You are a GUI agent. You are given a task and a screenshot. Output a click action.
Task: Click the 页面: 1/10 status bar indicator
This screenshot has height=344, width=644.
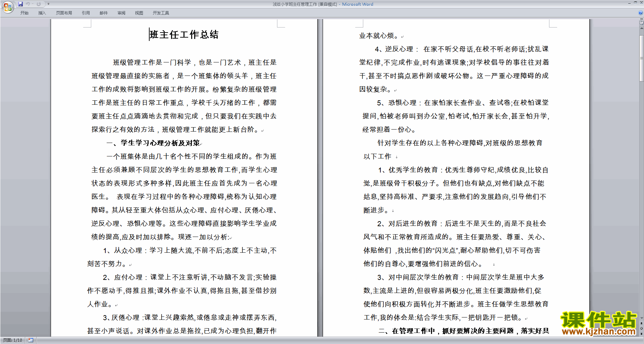point(12,340)
